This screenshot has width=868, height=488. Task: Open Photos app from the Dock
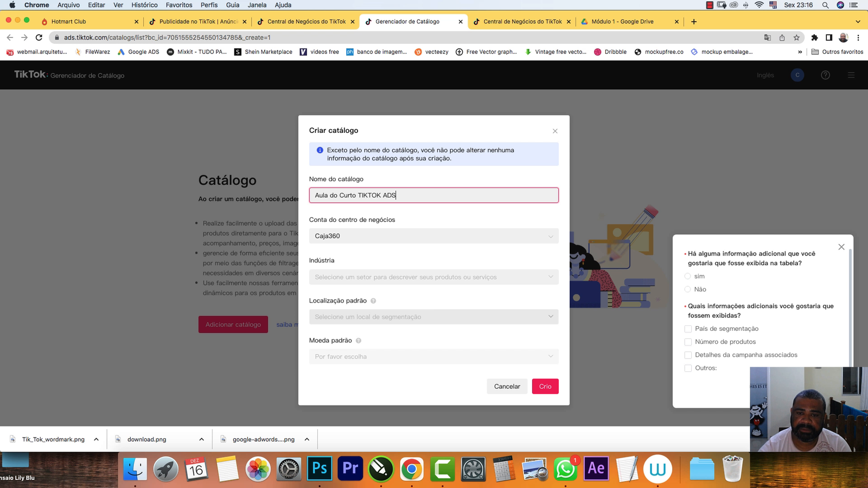click(258, 468)
